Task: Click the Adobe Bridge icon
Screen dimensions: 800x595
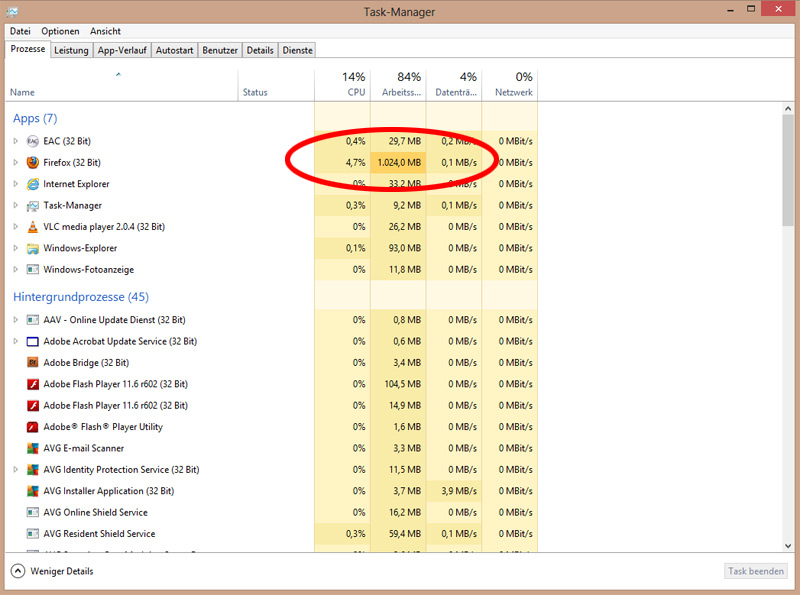Action: click(33, 363)
